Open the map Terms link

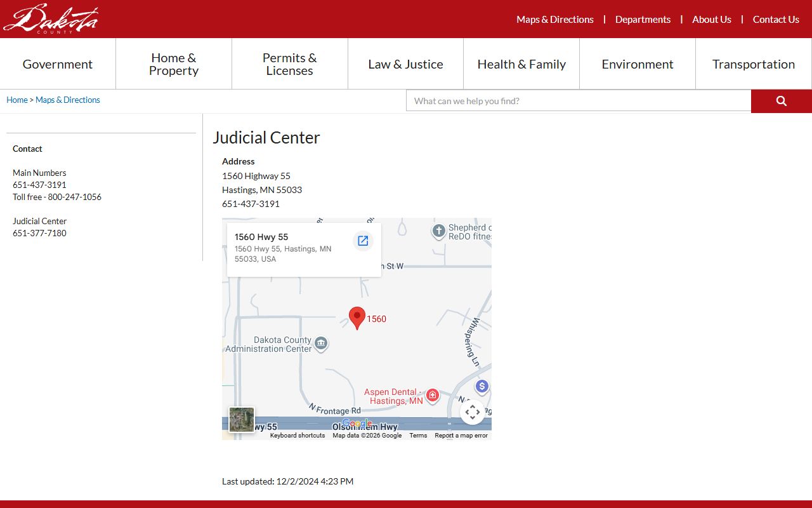pos(418,436)
